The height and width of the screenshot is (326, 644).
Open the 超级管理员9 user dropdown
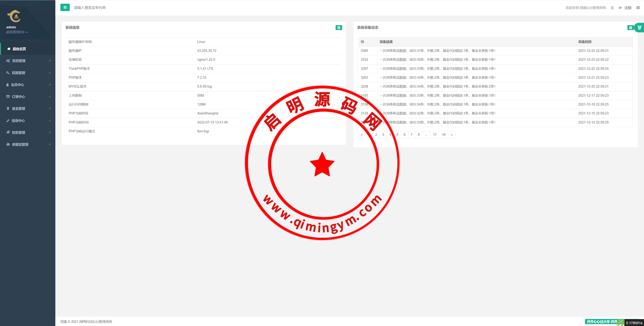[17, 32]
